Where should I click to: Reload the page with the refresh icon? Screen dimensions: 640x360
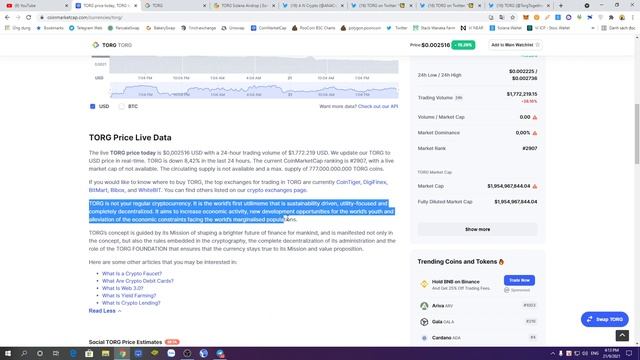coord(29,18)
